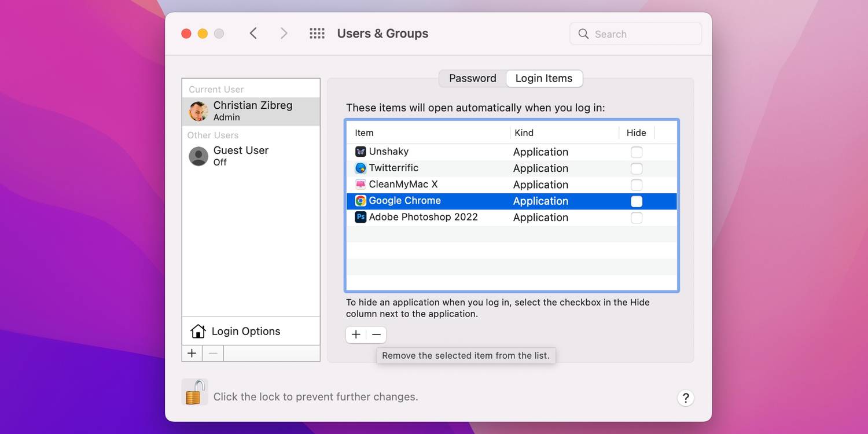Click the Adobe Photoshop 2022 icon

point(361,217)
